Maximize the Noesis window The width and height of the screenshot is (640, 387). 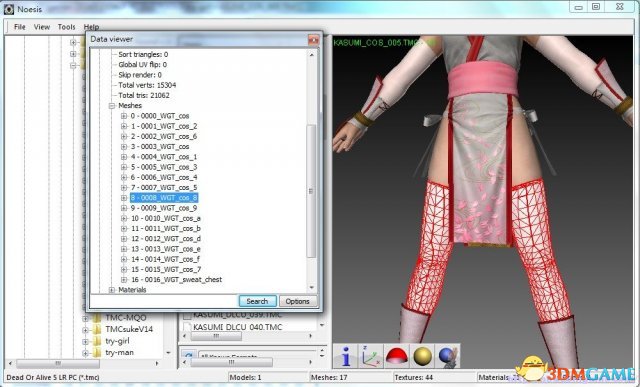[x=596, y=7]
